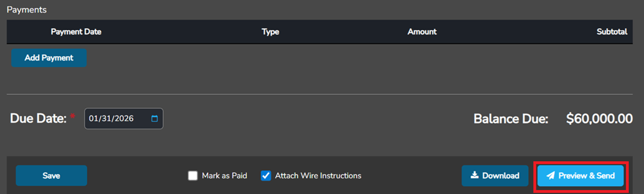644x194 pixels.
Task: Click the paper plane send icon
Action: coord(550,176)
